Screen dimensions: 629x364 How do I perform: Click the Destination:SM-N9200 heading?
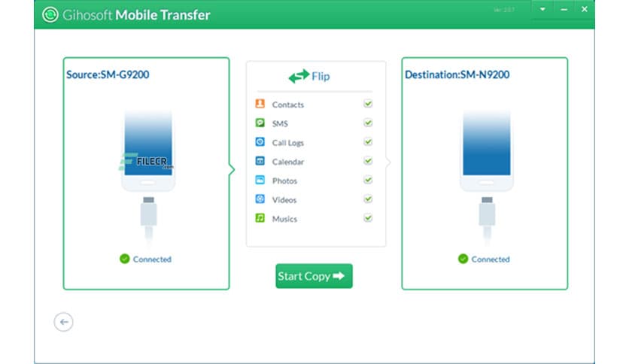(x=457, y=74)
